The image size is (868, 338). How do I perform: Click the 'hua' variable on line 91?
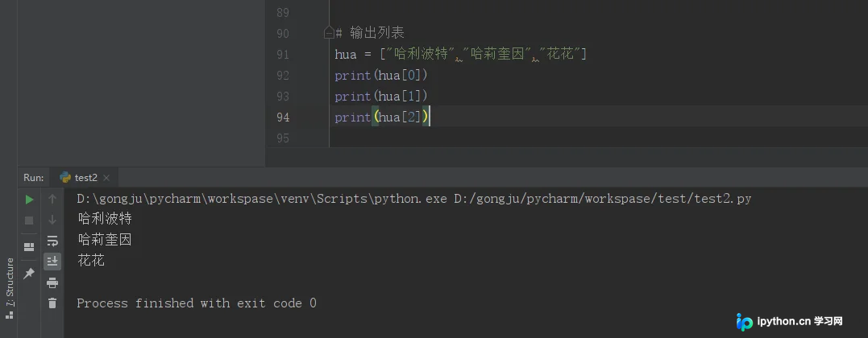point(346,54)
